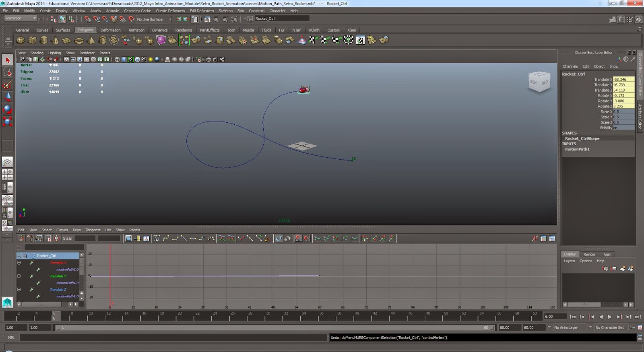Create a polygon torus from the shelf
Viewport: 644px width, 352px height.
(x=79, y=40)
